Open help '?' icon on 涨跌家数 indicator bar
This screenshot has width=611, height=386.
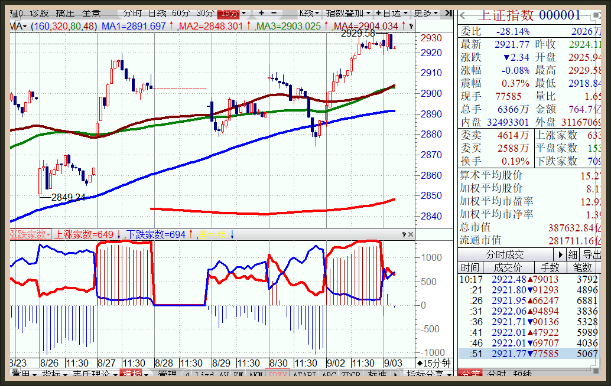pyautogui.click(x=404, y=234)
